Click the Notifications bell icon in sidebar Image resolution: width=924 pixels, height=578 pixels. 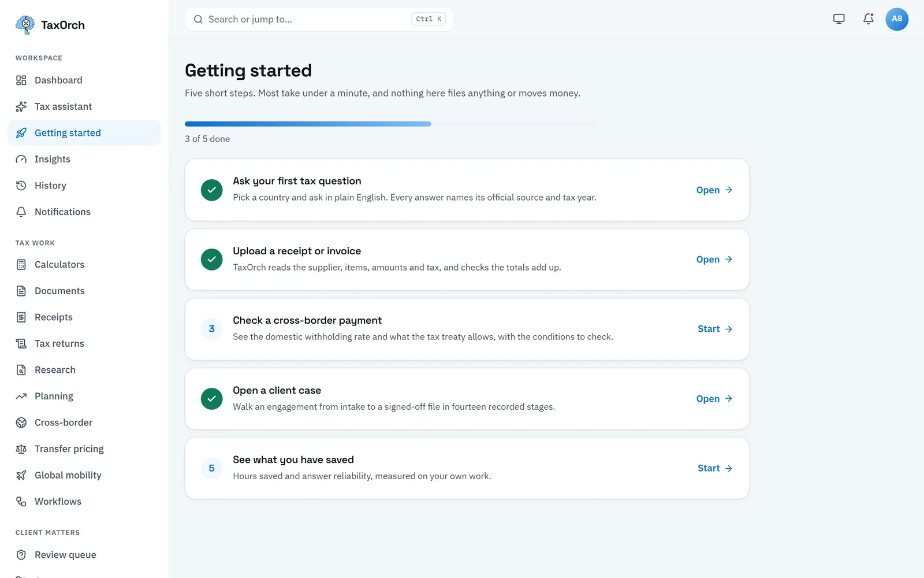(x=21, y=212)
